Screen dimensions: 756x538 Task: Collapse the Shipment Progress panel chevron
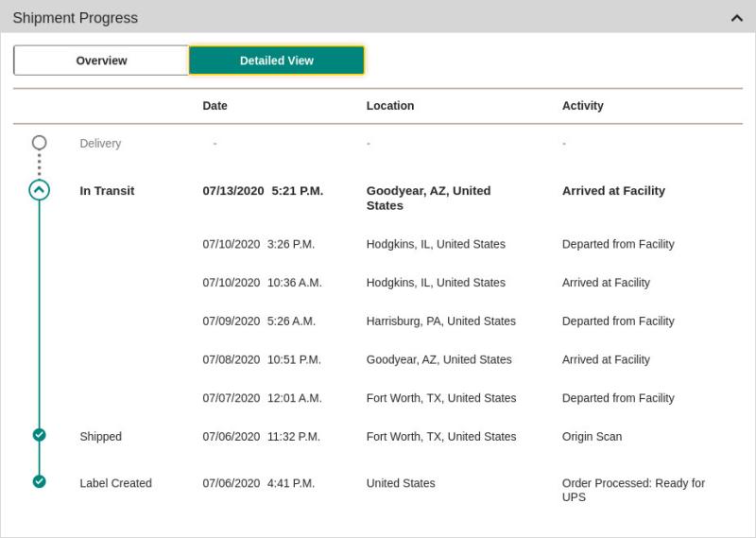tap(736, 18)
